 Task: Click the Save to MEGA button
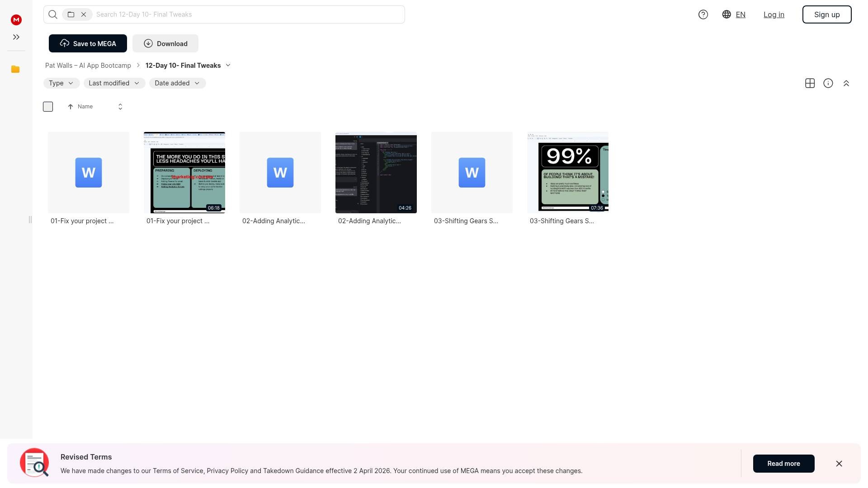click(88, 43)
